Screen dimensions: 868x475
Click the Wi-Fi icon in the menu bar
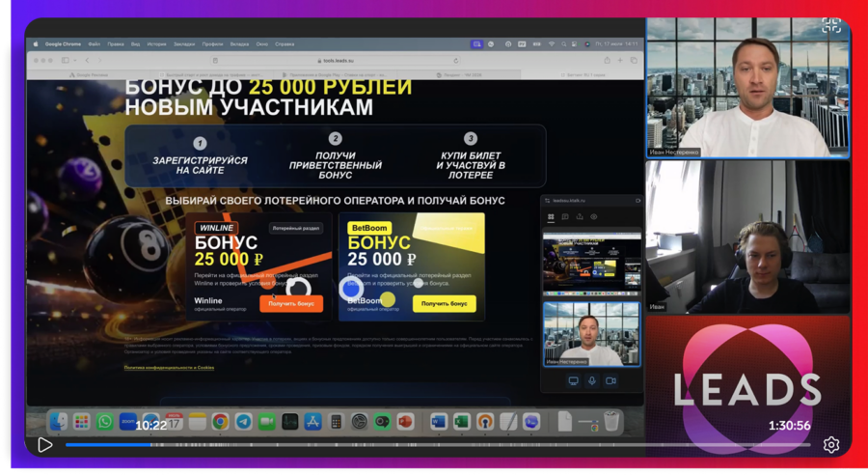(x=552, y=44)
